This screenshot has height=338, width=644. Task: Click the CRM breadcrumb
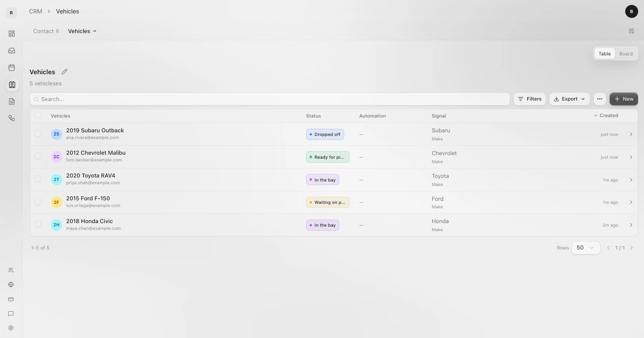[36, 11]
